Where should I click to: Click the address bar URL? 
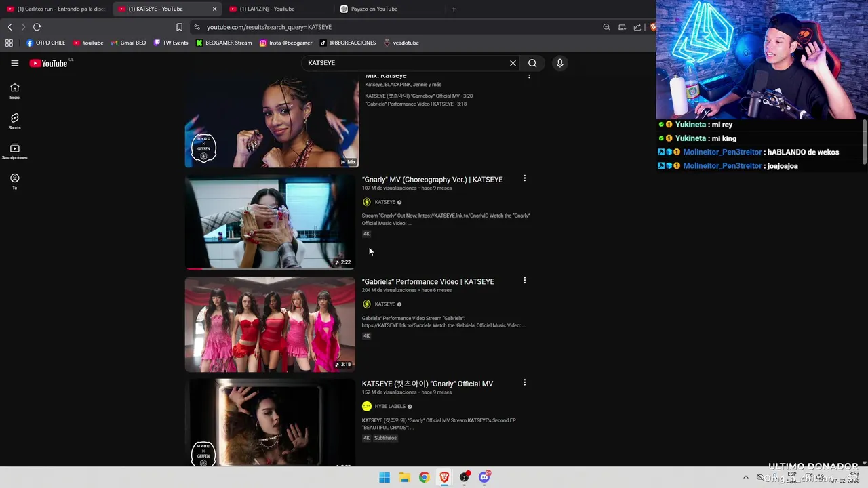269,27
